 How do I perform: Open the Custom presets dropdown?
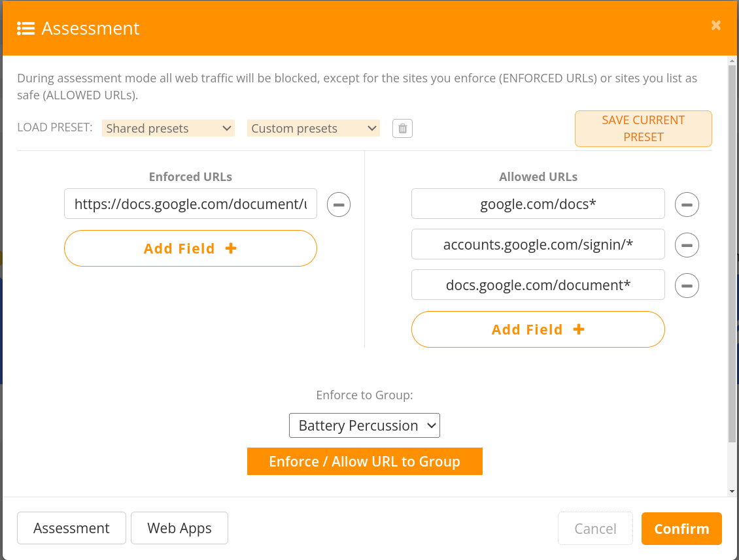point(313,129)
